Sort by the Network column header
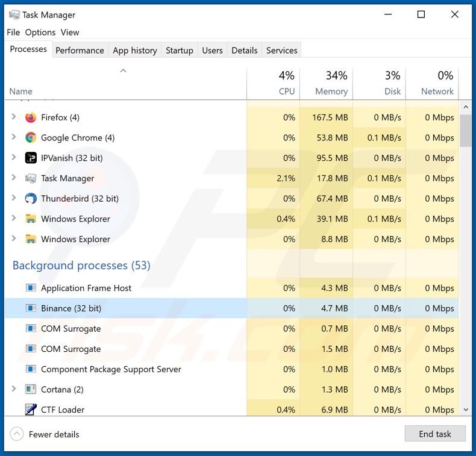 [432, 84]
